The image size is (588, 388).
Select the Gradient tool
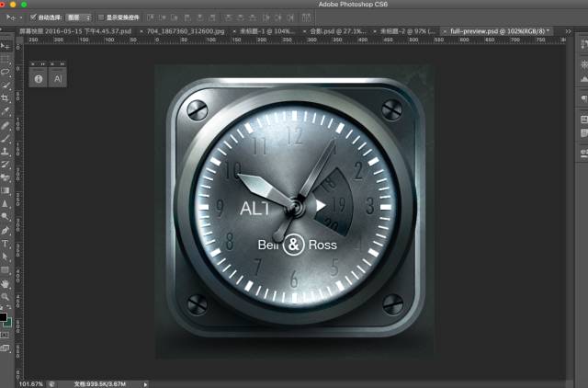click(5, 190)
